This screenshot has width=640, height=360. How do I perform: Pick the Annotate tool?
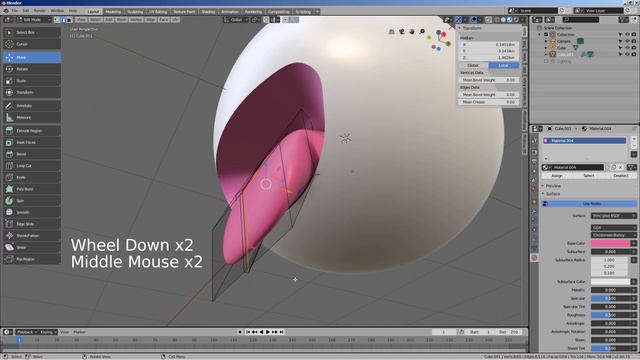click(32, 106)
